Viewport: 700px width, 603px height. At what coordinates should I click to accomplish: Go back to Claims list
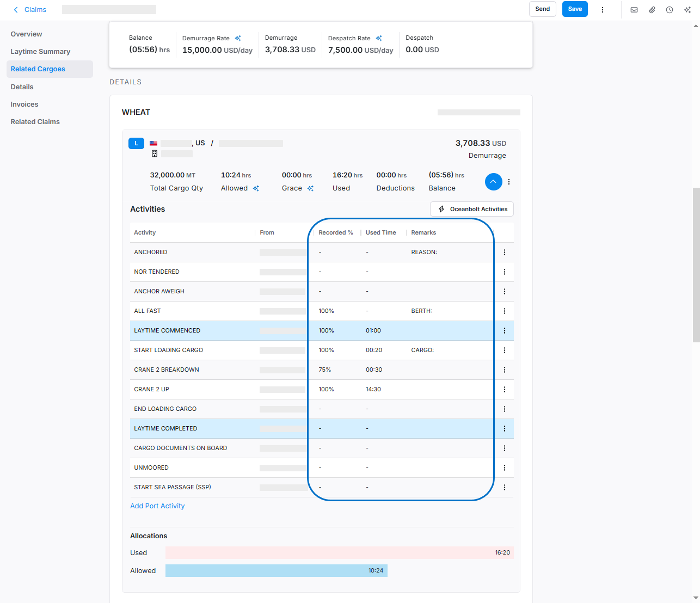click(x=30, y=10)
